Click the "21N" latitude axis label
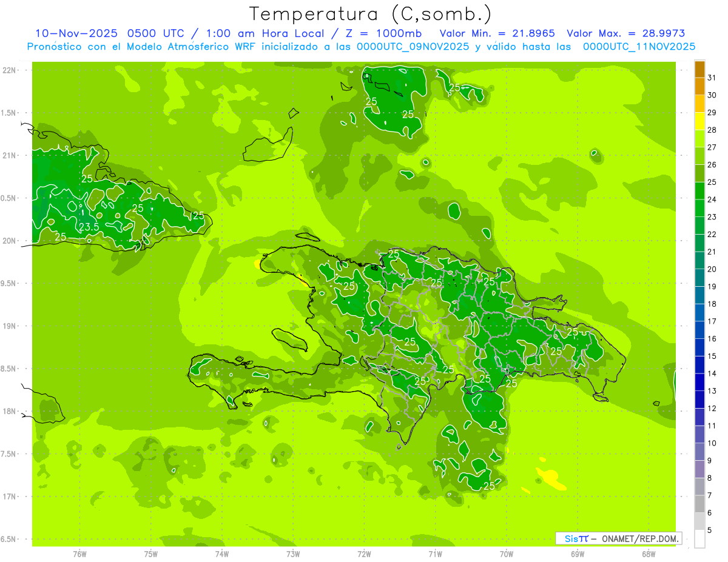The width and height of the screenshot is (728, 562). click(x=10, y=155)
